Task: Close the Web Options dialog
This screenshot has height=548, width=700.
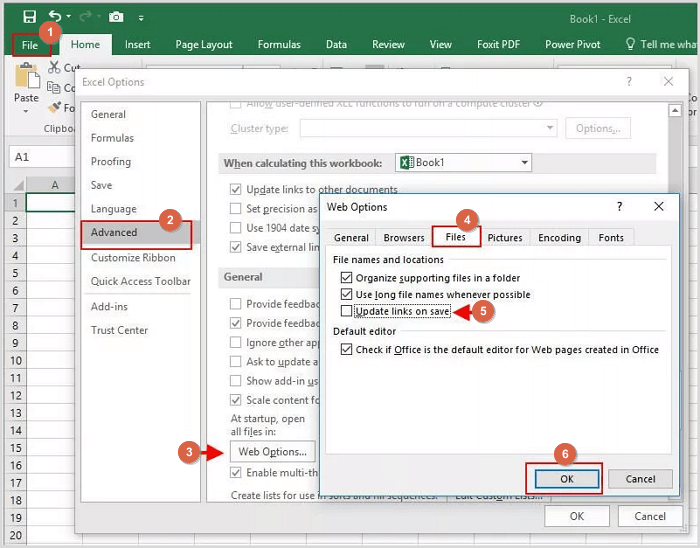Action: [x=659, y=207]
